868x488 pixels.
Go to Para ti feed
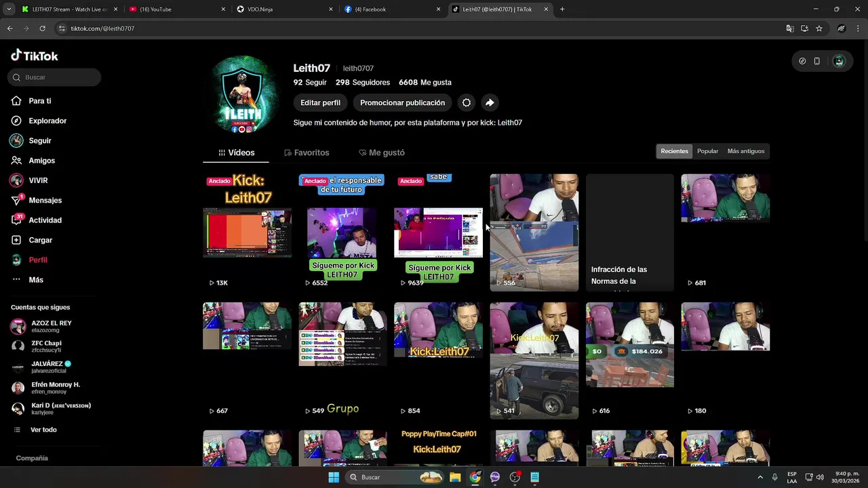tap(39, 101)
